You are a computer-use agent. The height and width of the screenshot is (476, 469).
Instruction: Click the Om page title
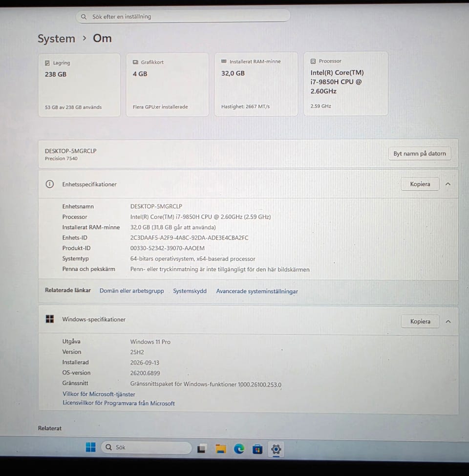(x=102, y=38)
